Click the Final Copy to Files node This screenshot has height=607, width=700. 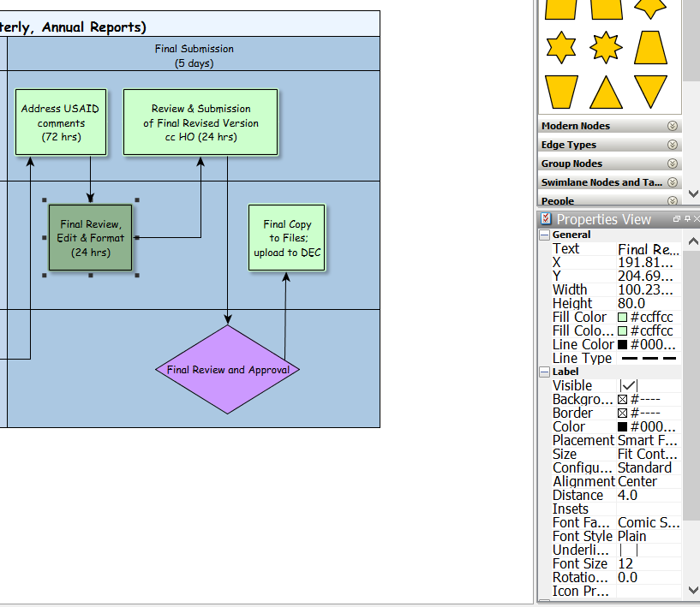[287, 238]
